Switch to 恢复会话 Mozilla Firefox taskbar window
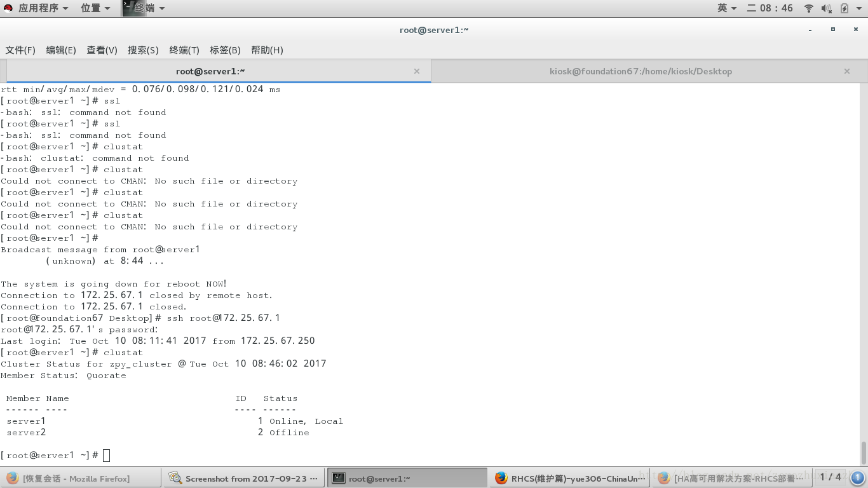This screenshot has height=488, width=868. (x=81, y=478)
